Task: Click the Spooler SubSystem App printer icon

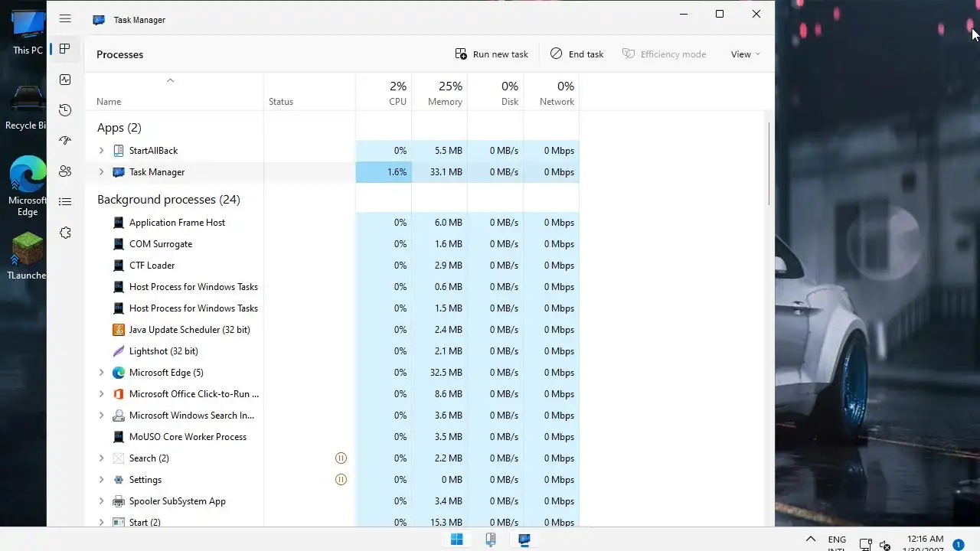Action: pyautogui.click(x=118, y=501)
